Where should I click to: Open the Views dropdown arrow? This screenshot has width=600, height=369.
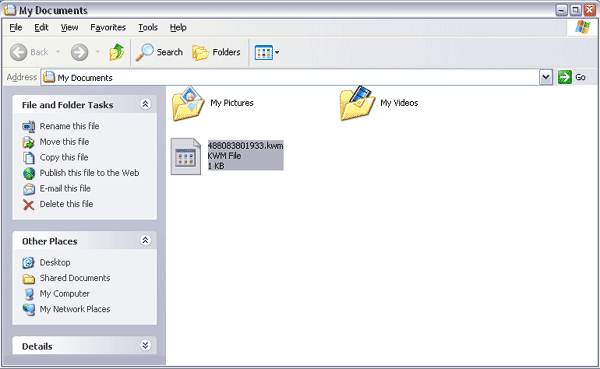click(x=277, y=52)
